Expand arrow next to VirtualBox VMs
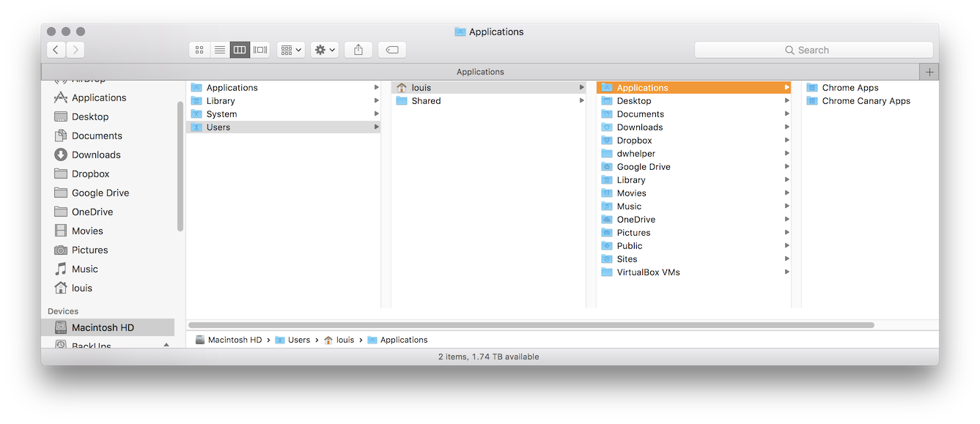Image resolution: width=980 pixels, height=424 pixels. pos(787,272)
